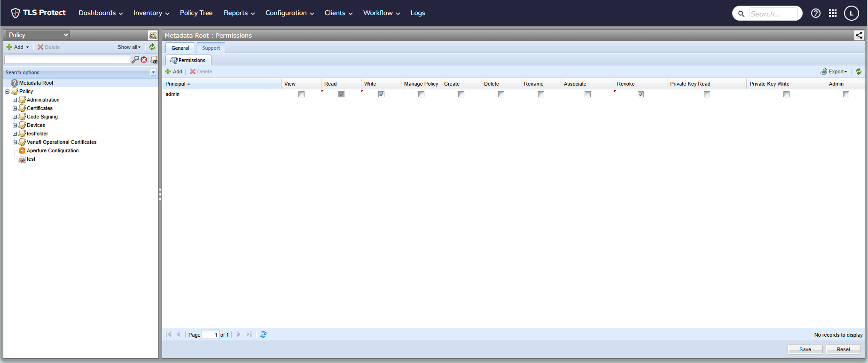Open the Policy tree type dropdown
The height and width of the screenshot is (363, 868).
click(x=38, y=35)
